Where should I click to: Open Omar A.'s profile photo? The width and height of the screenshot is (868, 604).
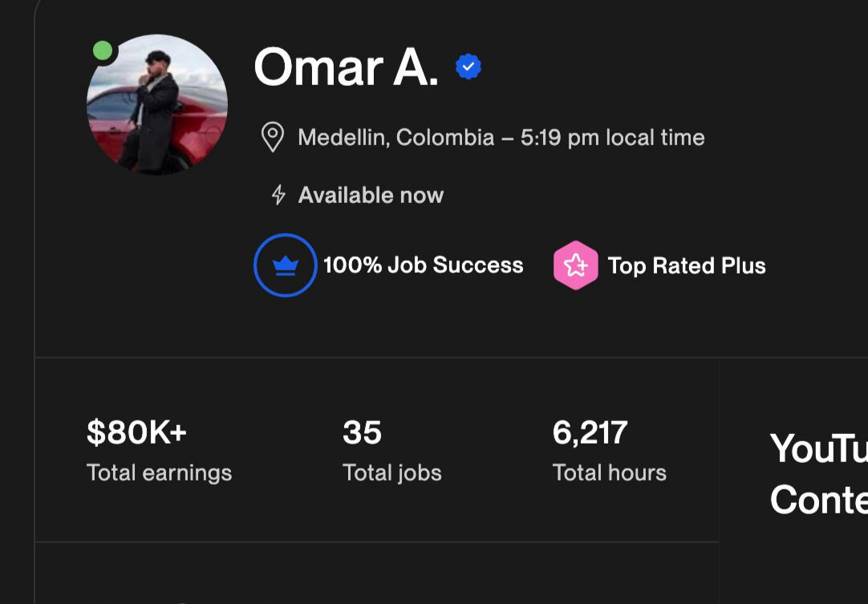pyautogui.click(x=157, y=104)
